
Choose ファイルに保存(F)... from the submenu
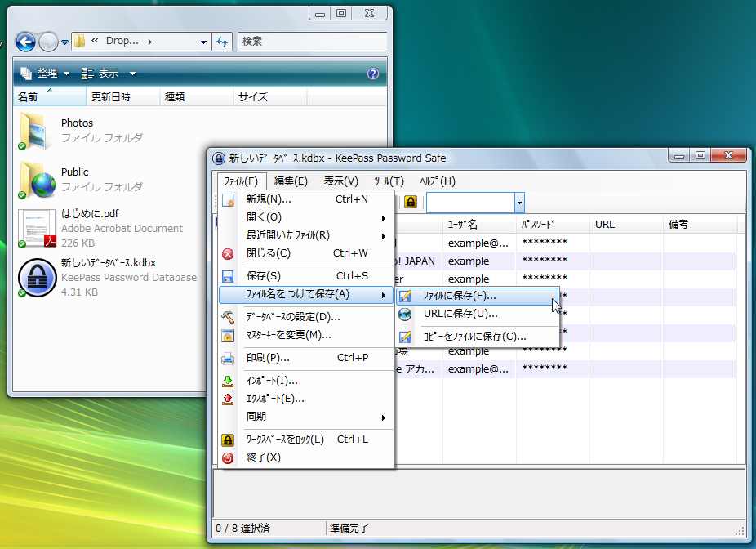pyautogui.click(x=478, y=296)
